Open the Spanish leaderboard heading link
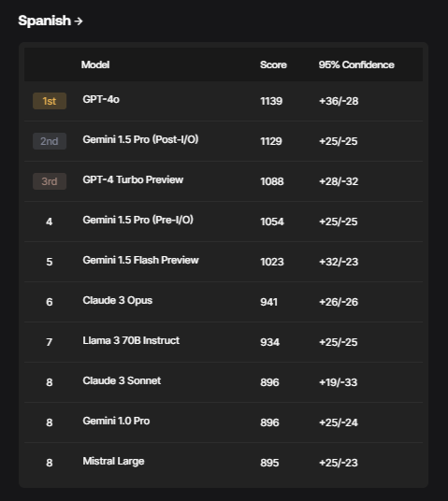Screen dimensions: 448x501 51,21
